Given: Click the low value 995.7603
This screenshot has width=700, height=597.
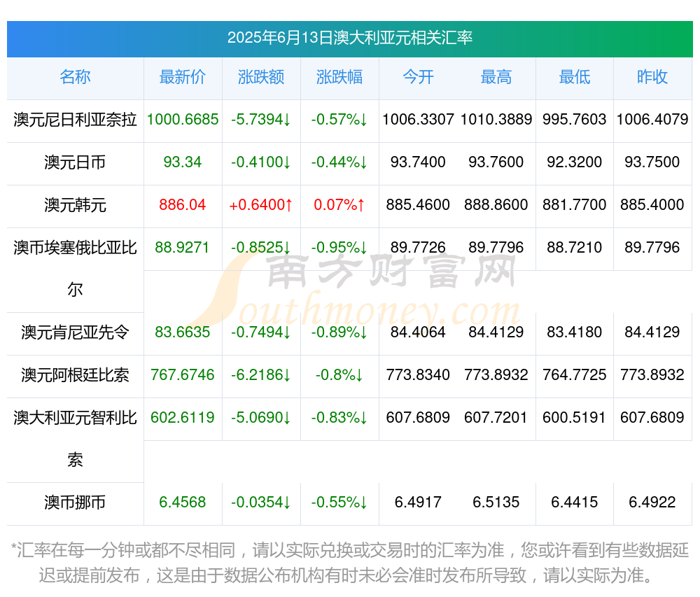Looking at the screenshot, I should coord(575,120).
